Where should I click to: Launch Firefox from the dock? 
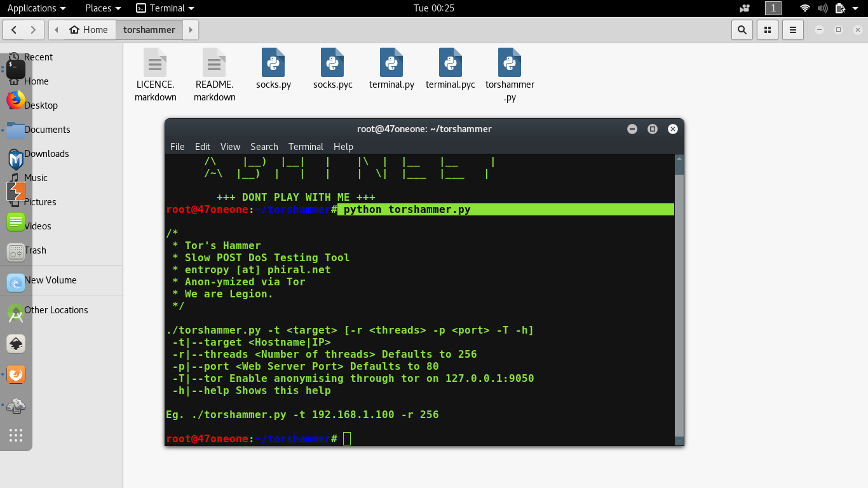pyautogui.click(x=16, y=100)
